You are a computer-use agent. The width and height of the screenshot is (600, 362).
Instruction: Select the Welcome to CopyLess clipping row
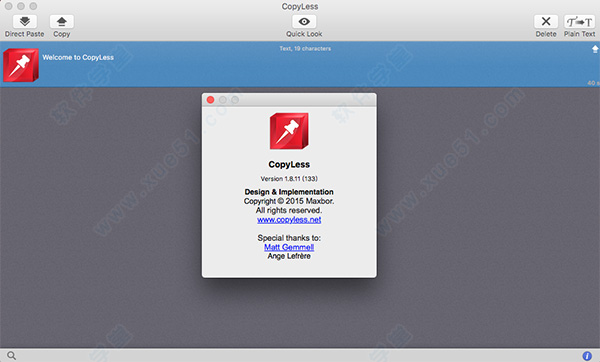click(300, 64)
